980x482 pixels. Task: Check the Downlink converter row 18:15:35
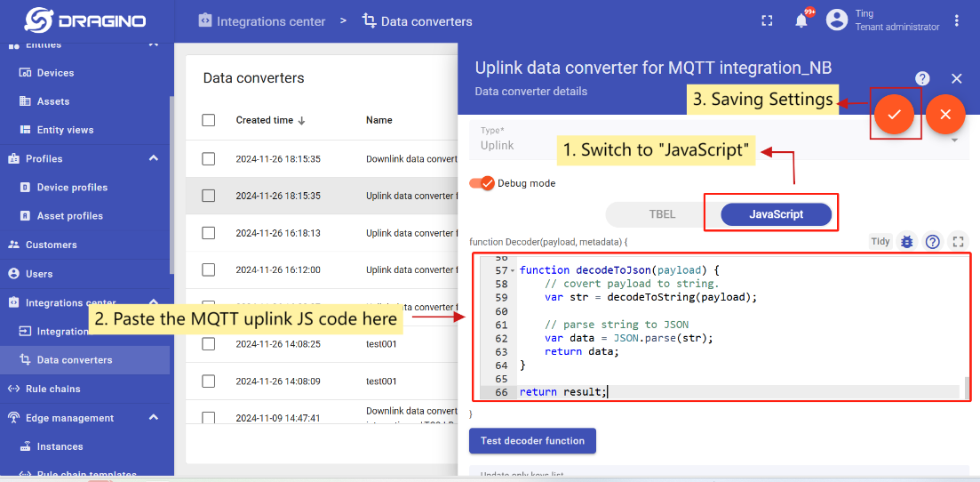(209, 159)
